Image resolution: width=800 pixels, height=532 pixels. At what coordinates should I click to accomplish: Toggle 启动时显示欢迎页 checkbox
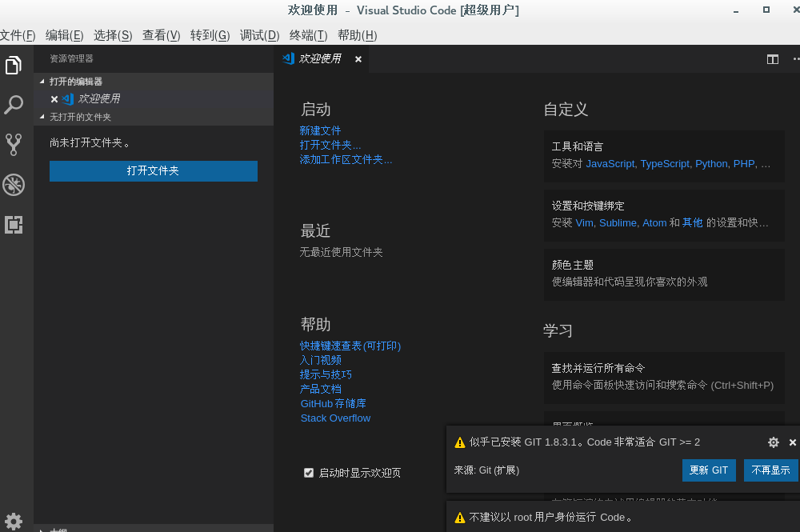309,473
